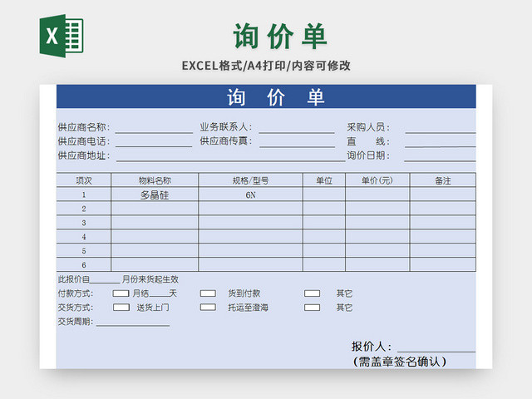Select row number 1 cell
The image size is (532, 399).
pos(84,195)
